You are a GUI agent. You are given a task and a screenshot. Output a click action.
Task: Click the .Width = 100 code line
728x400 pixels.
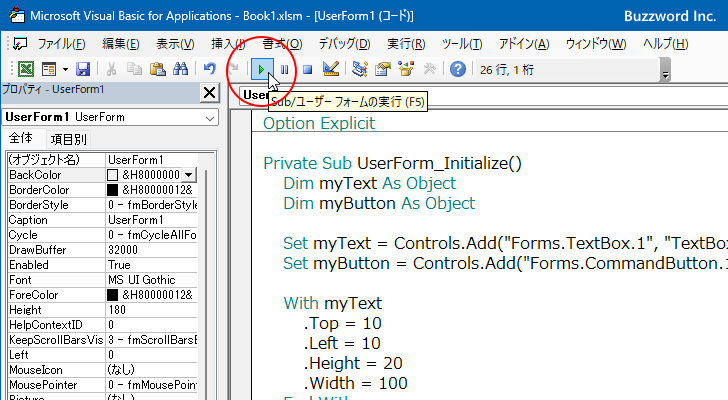tap(356, 383)
